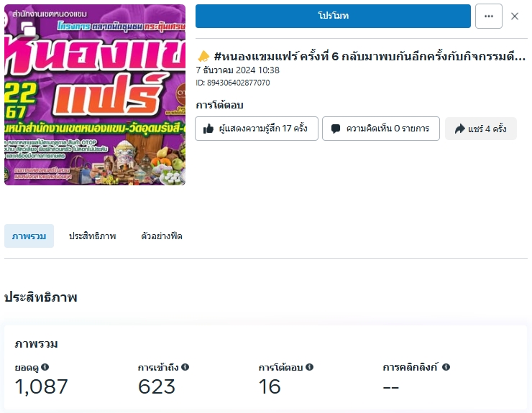
Task: Click the post ID 894306402877070 text
Action: click(233, 83)
